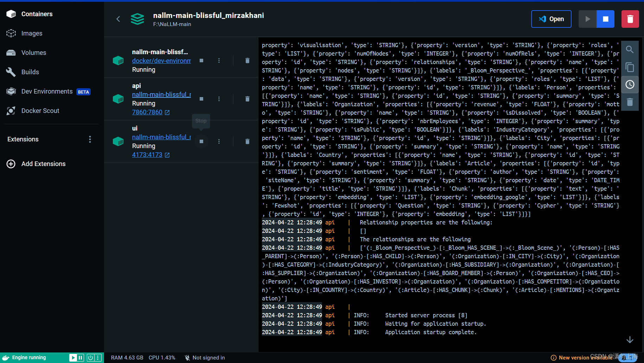
Task: Open Dev Environments section
Action: point(49,91)
